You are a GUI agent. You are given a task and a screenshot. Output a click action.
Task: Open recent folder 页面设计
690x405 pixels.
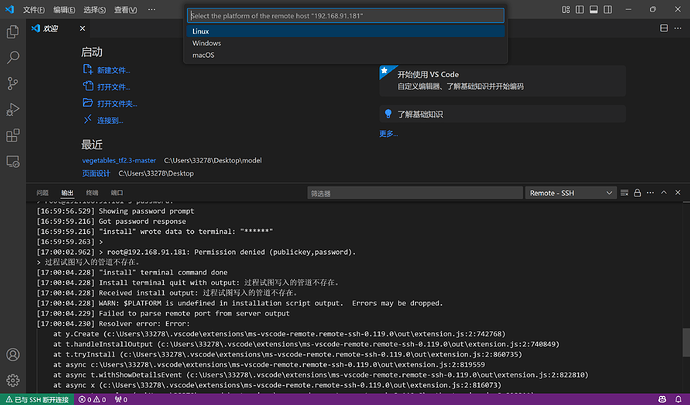coord(96,173)
